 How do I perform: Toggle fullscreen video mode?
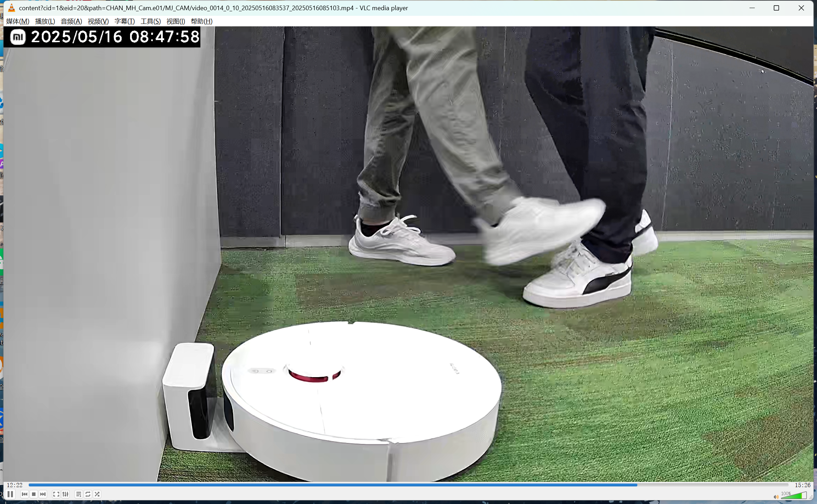click(56, 494)
